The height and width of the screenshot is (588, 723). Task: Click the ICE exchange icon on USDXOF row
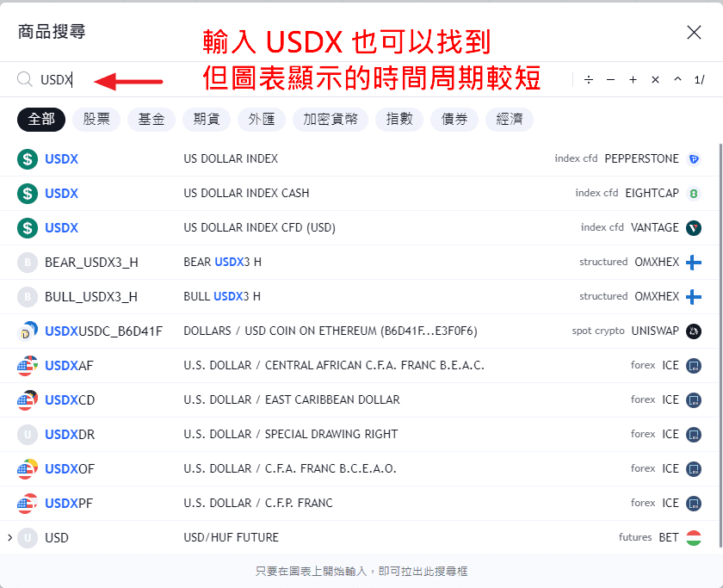tap(694, 469)
